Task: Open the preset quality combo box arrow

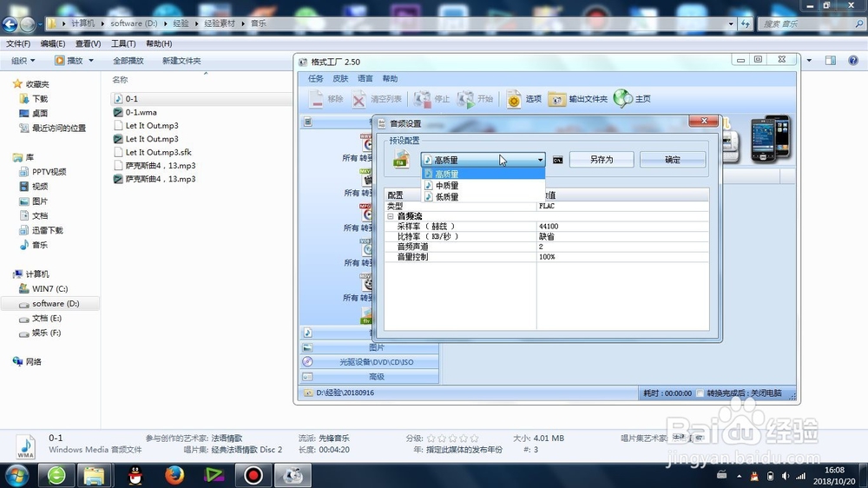Action: click(540, 160)
